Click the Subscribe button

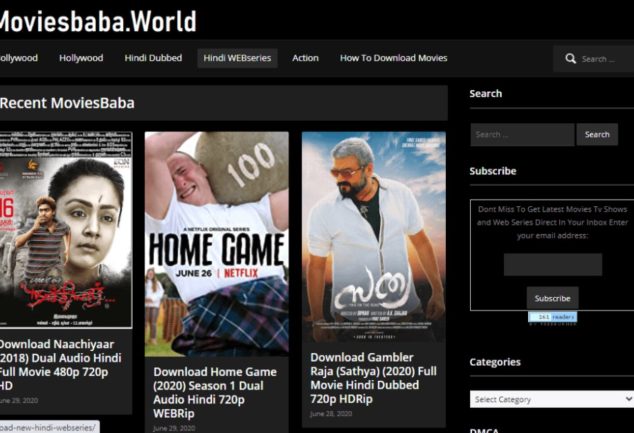click(x=552, y=298)
